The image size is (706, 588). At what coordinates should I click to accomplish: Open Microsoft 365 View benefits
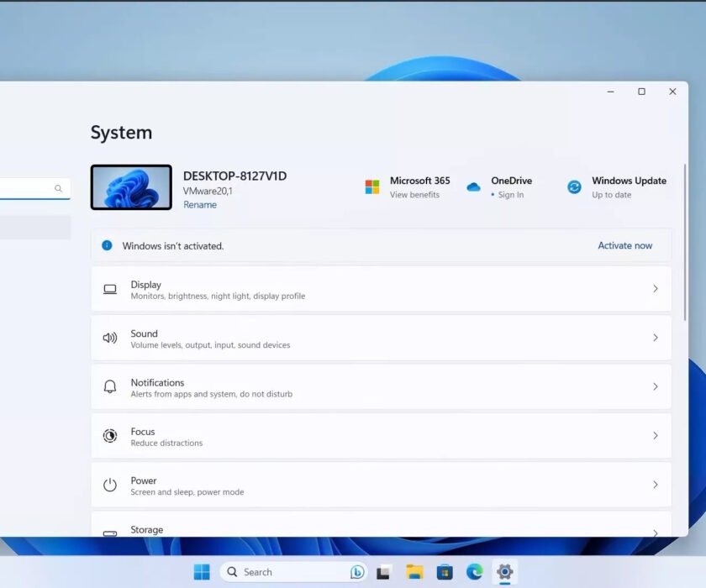point(414,195)
